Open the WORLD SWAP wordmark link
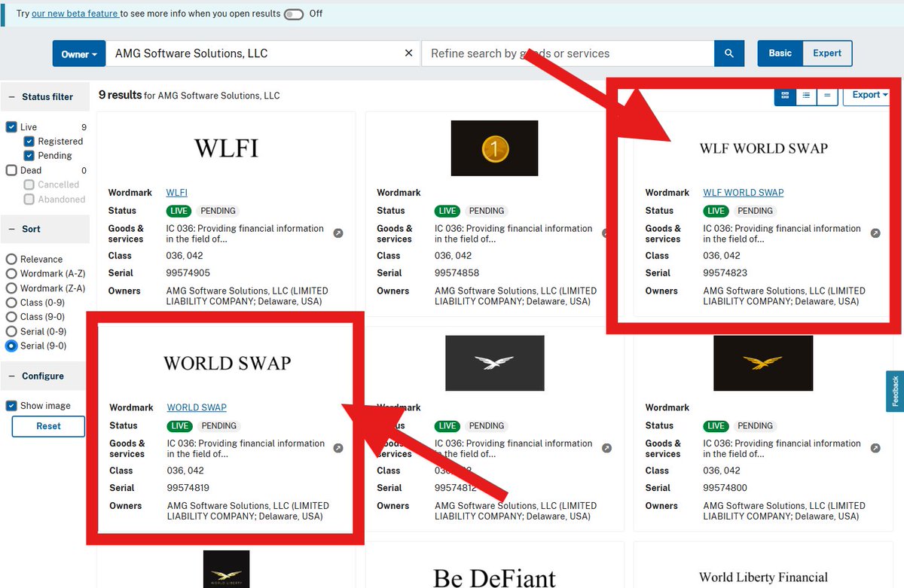Screen dimensions: 904x588 coord(197,408)
